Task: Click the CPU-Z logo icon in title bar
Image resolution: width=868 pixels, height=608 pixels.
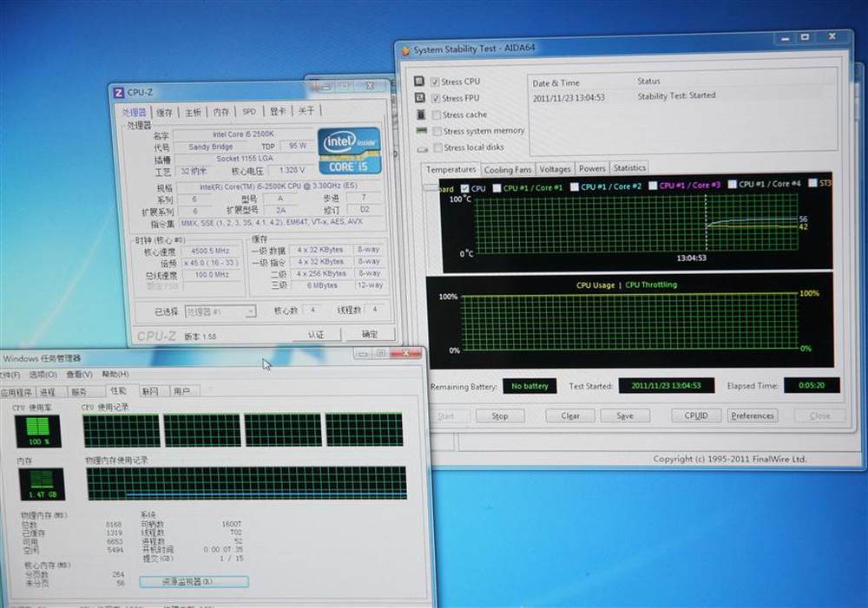Action: tap(118, 93)
